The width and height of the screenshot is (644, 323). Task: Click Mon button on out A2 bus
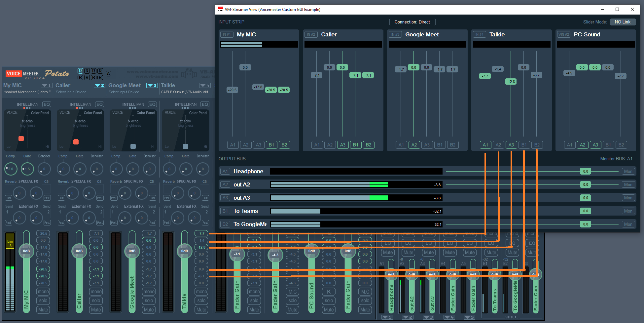pyautogui.click(x=628, y=184)
